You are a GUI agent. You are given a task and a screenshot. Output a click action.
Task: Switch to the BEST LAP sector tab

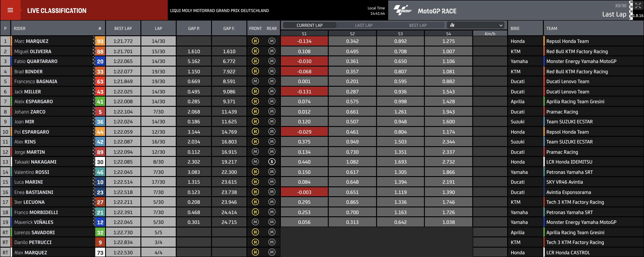[417, 25]
